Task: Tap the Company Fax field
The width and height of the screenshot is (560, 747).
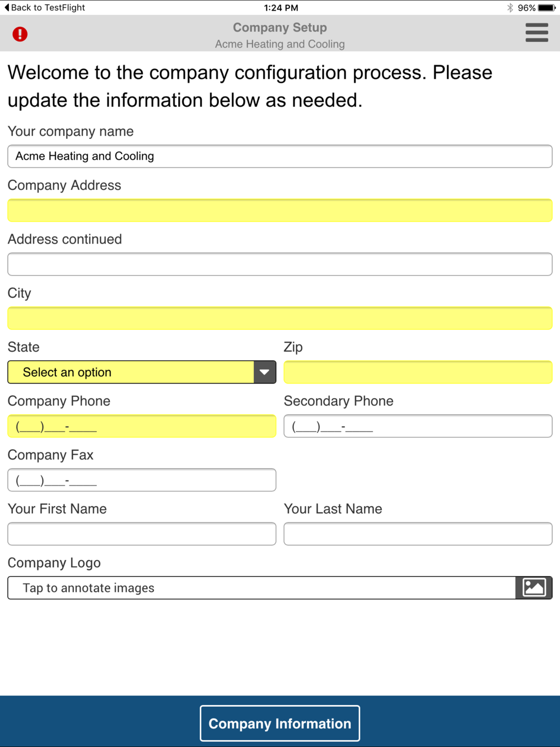Action: (x=142, y=480)
